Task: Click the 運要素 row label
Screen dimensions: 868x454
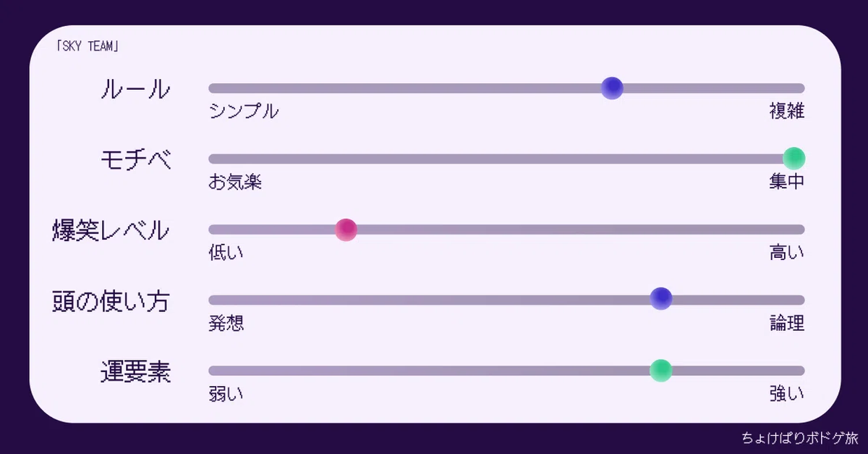Action: (136, 371)
